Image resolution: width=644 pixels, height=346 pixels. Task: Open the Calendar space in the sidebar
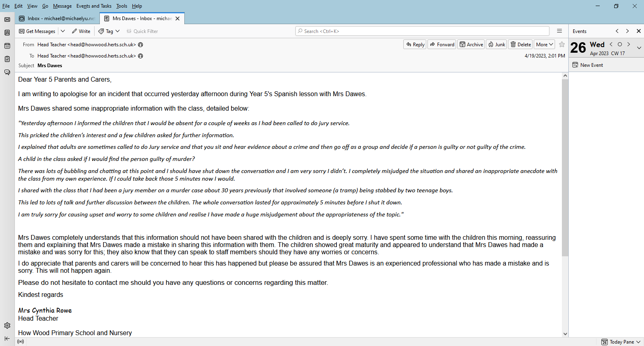7,46
